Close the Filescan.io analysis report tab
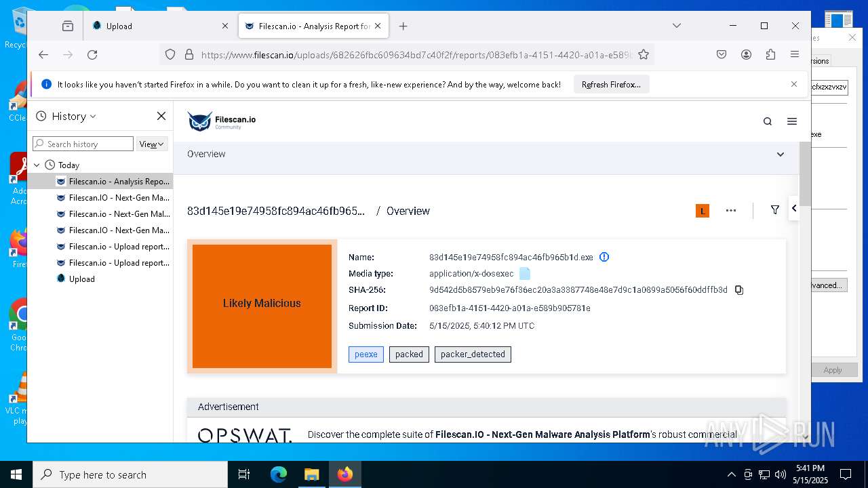 pos(378,26)
